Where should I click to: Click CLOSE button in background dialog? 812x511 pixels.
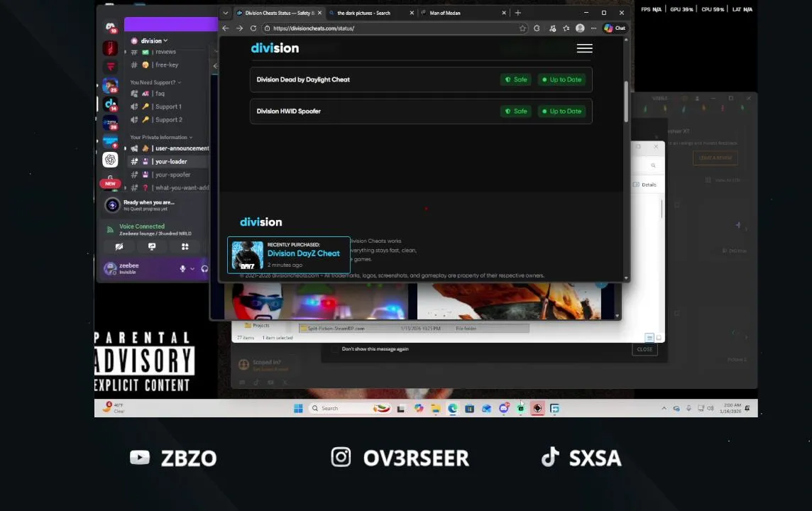coord(644,349)
